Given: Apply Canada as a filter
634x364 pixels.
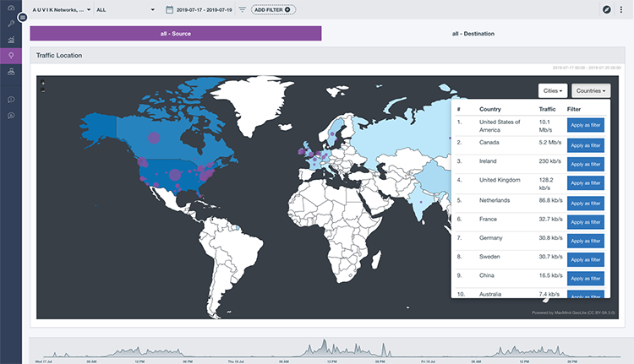Looking at the screenshot, I should point(585,144).
